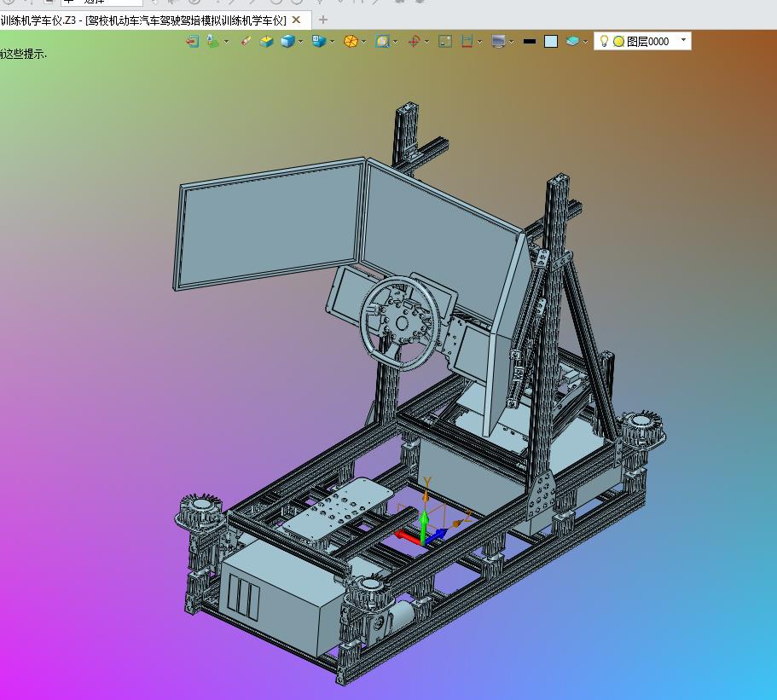Click the yellow-topped box icon

click(x=267, y=42)
